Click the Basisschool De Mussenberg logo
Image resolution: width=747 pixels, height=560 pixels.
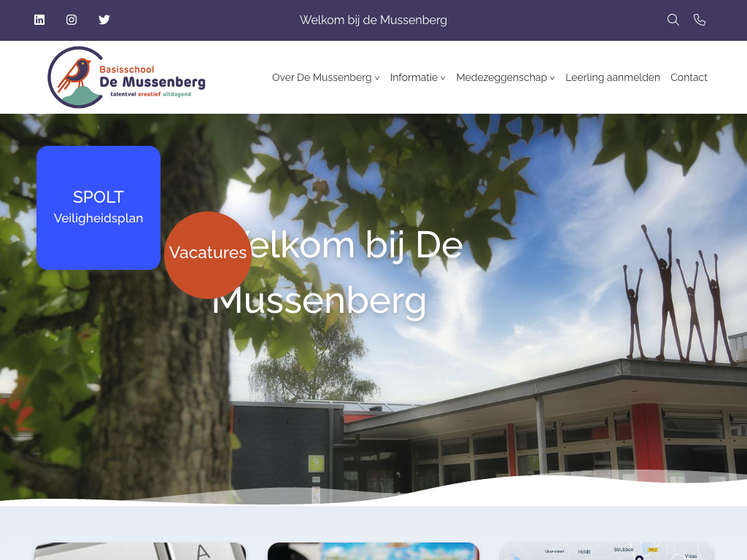point(126,77)
